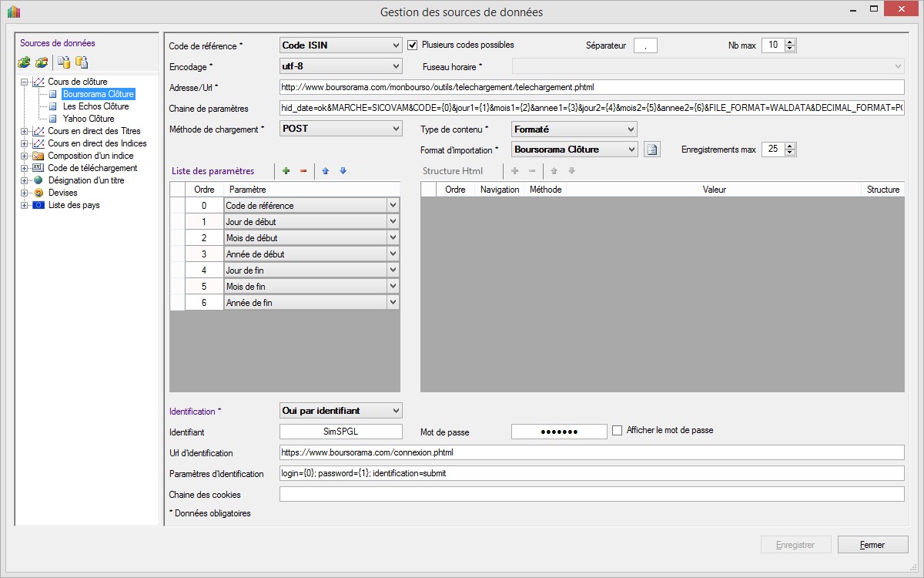Click the paste data source icon
The image size is (924, 578).
click(82, 62)
